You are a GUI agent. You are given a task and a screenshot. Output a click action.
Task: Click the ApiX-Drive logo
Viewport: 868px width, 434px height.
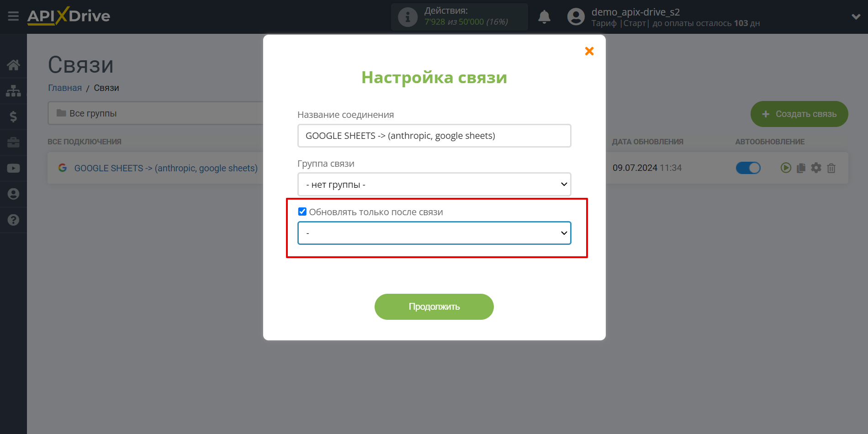click(x=69, y=16)
